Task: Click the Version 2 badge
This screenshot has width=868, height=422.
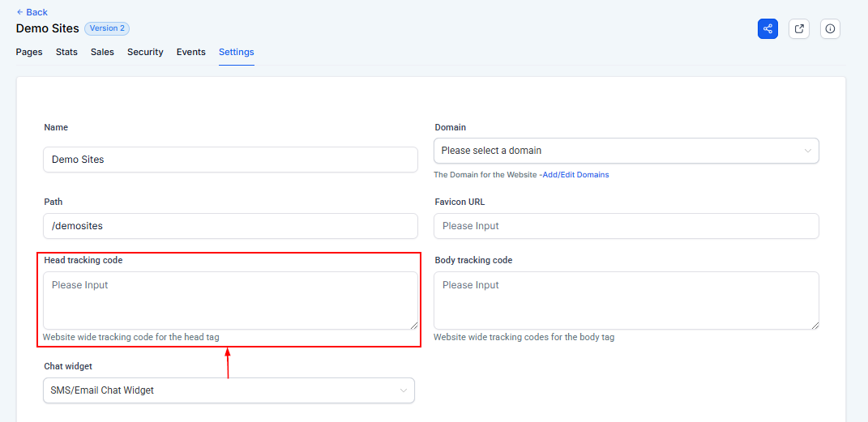Action: [107, 28]
